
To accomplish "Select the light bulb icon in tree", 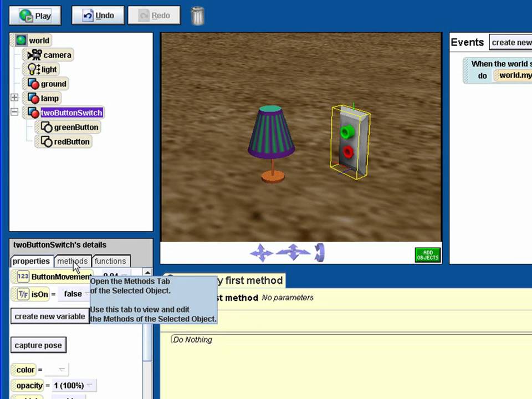I will [x=34, y=69].
